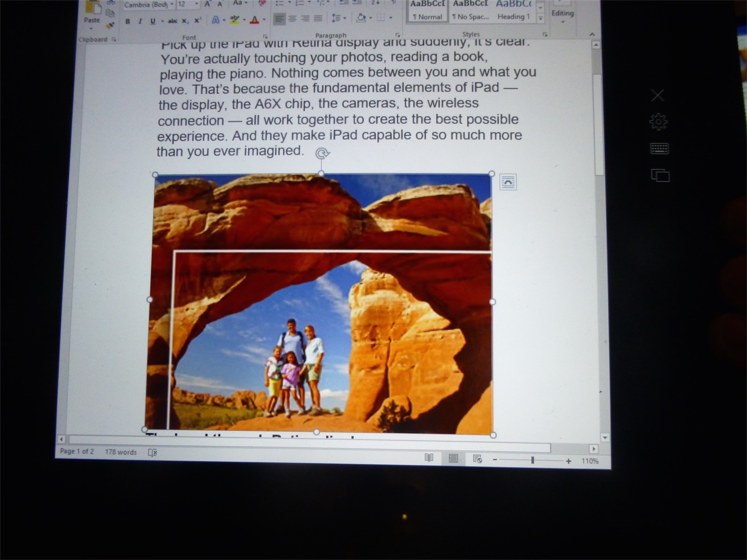Open the Paragraph settings dialog launcher
The image size is (747, 560).
pos(398,35)
